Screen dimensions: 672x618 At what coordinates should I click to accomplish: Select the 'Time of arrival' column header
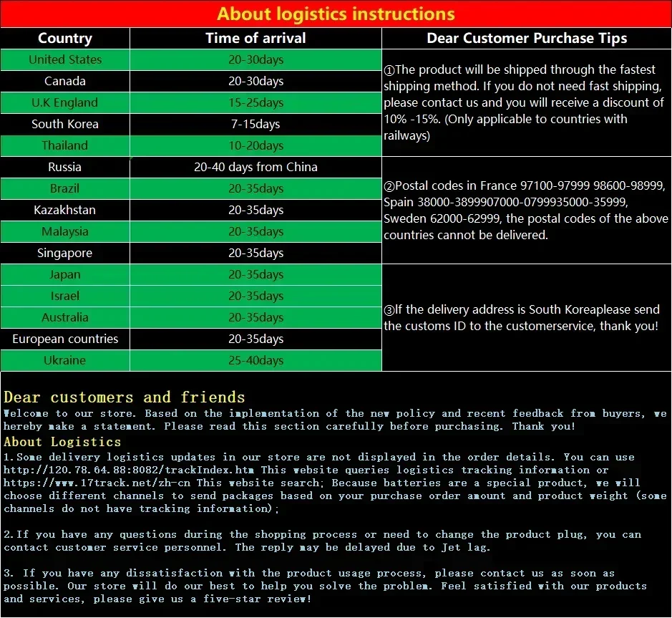point(256,38)
